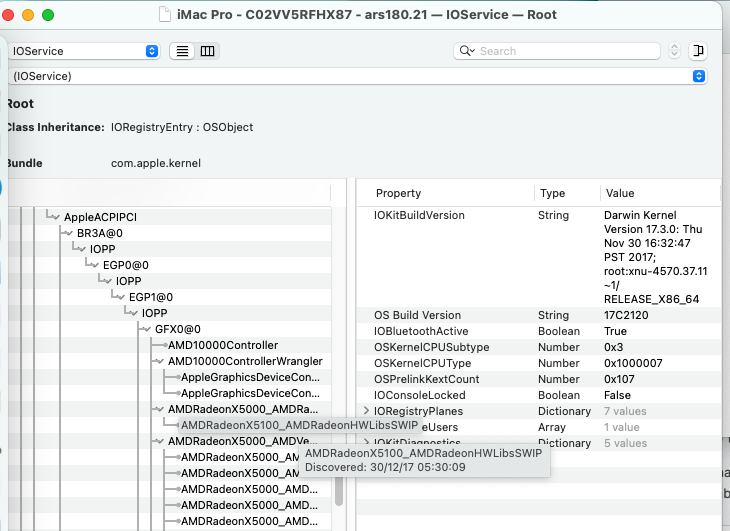Viewport: 730px width, 531px height.
Task: Sort by the Type column header
Action: (553, 193)
